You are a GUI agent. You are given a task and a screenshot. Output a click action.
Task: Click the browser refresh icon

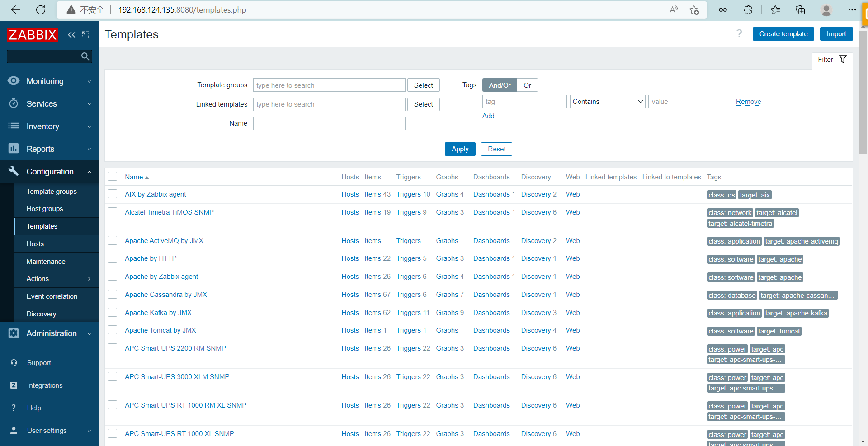tap(41, 10)
